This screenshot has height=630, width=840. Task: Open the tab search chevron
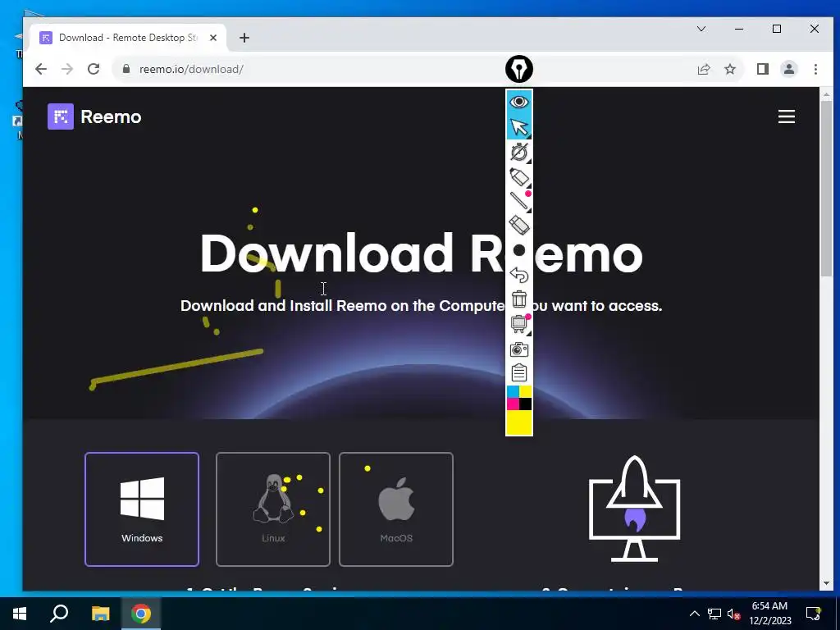point(701,29)
